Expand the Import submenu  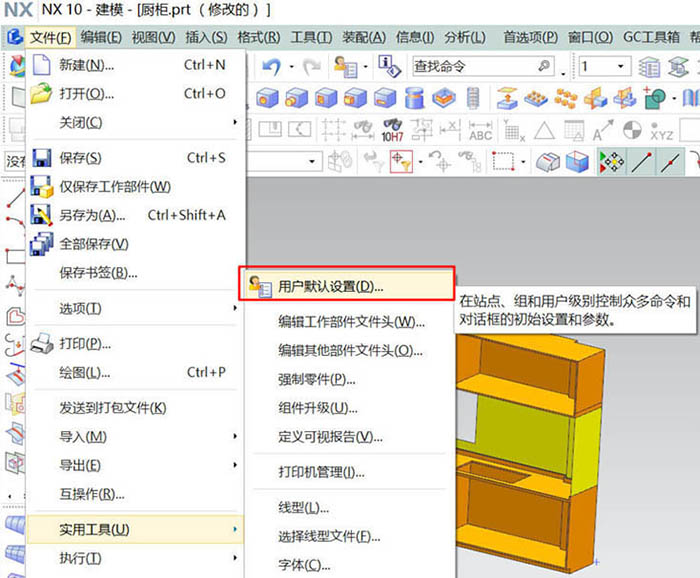[x=135, y=437]
